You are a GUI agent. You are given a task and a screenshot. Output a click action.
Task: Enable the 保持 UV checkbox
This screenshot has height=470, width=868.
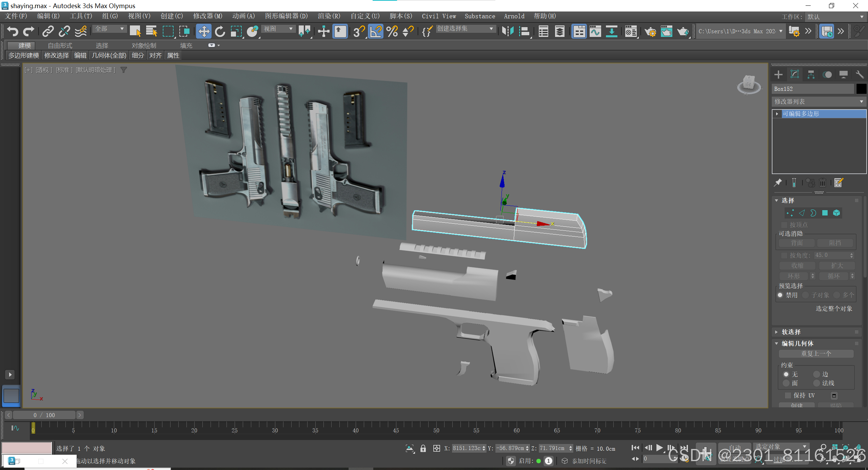tap(788, 395)
